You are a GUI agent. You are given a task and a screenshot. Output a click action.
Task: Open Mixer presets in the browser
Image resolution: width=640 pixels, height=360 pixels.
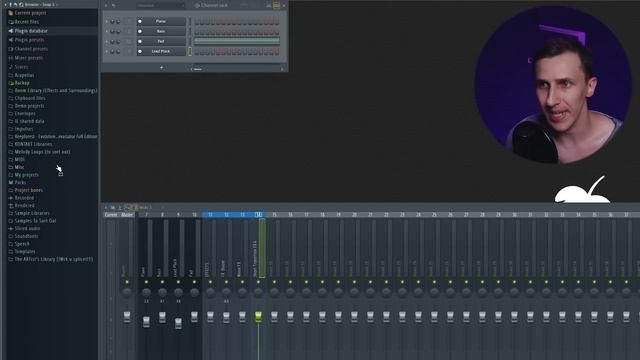tap(28, 58)
